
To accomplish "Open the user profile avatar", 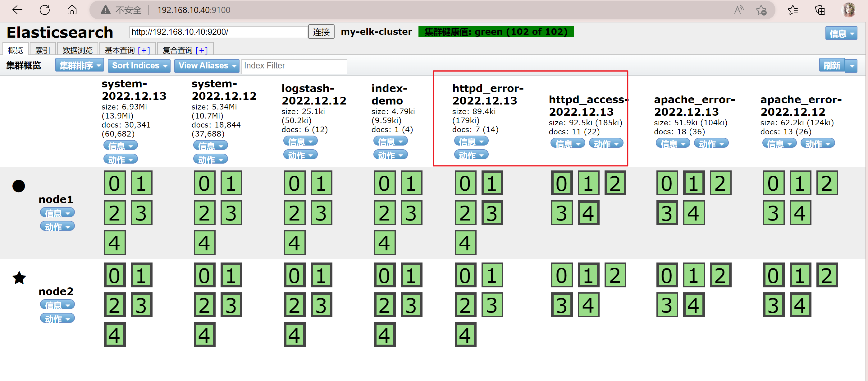I will (x=849, y=10).
